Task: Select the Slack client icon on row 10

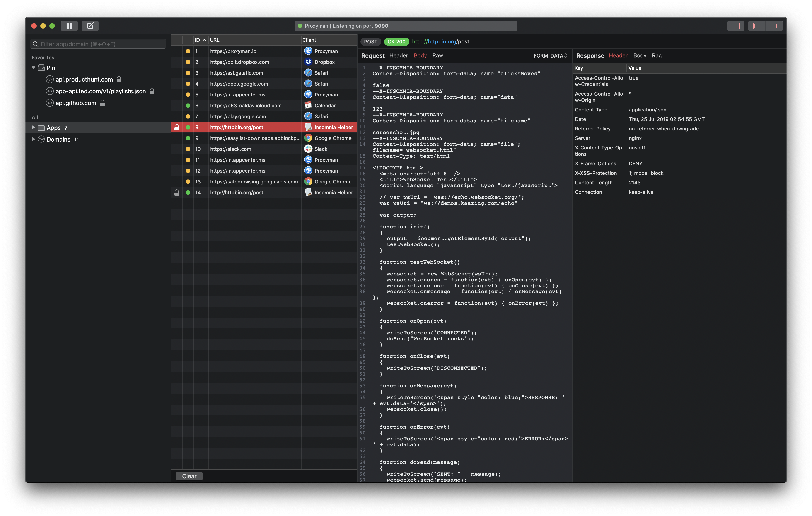Action: pos(308,149)
